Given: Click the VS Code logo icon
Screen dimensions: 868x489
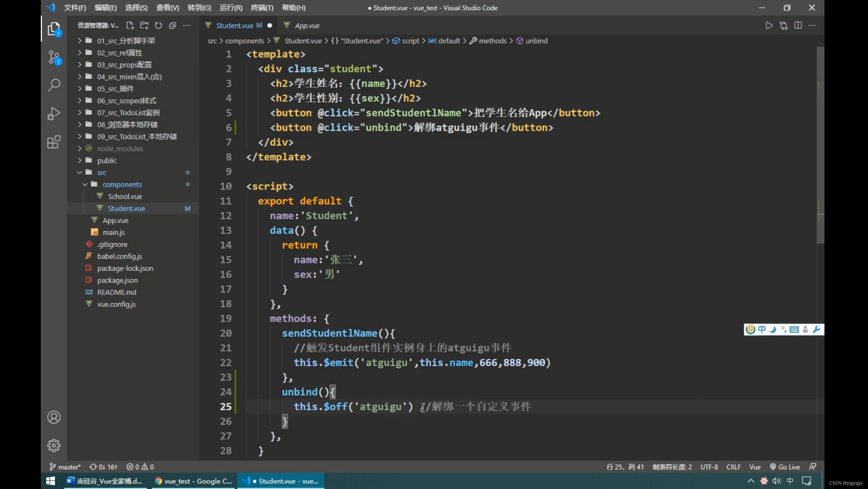Looking at the screenshot, I should click(x=51, y=7).
